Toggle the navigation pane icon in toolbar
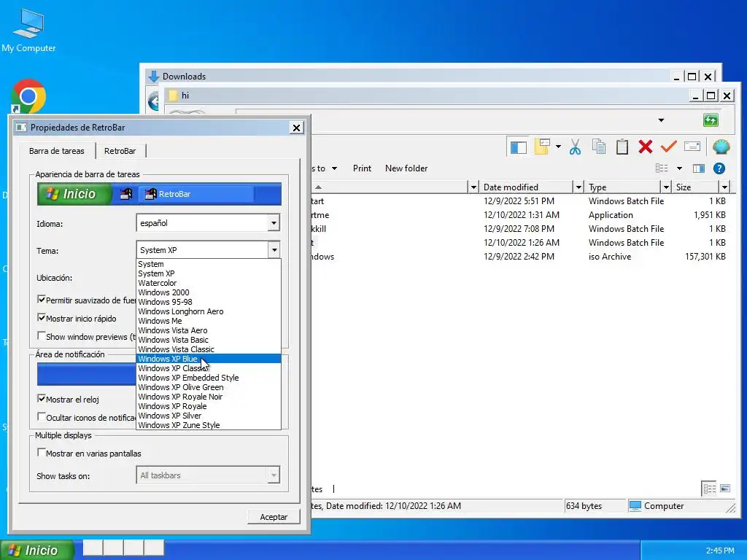The width and height of the screenshot is (747, 560). (x=518, y=147)
